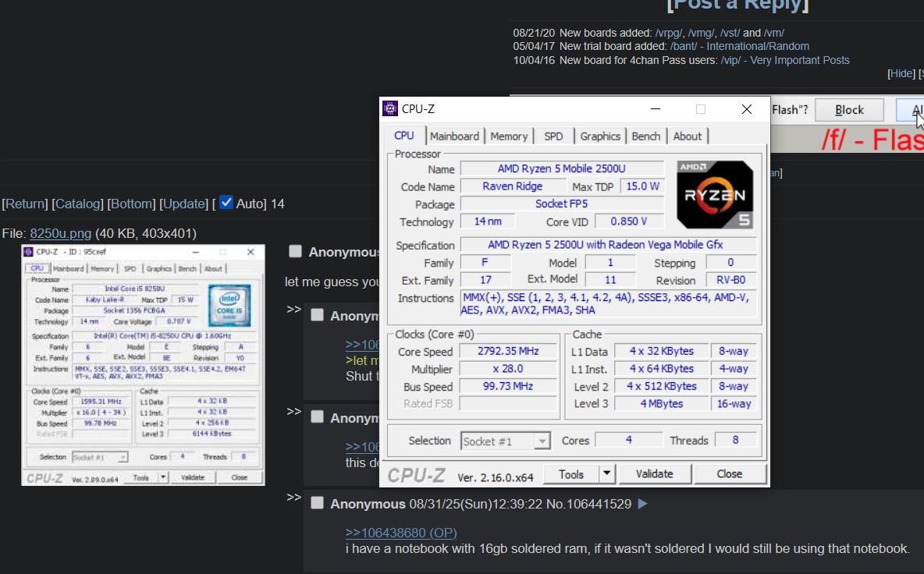Viewport: 924px width, 574px height.
Task: Click the Post a Reply link
Action: pyautogui.click(x=737, y=5)
